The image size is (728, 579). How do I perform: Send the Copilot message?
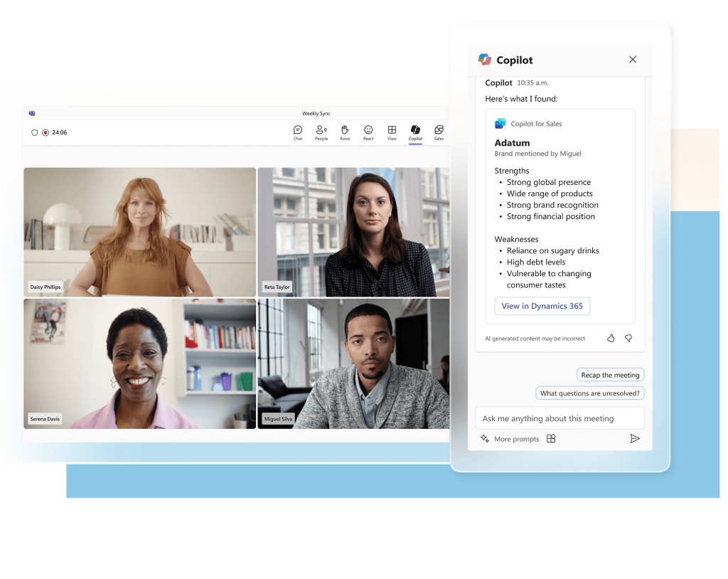pos(635,439)
